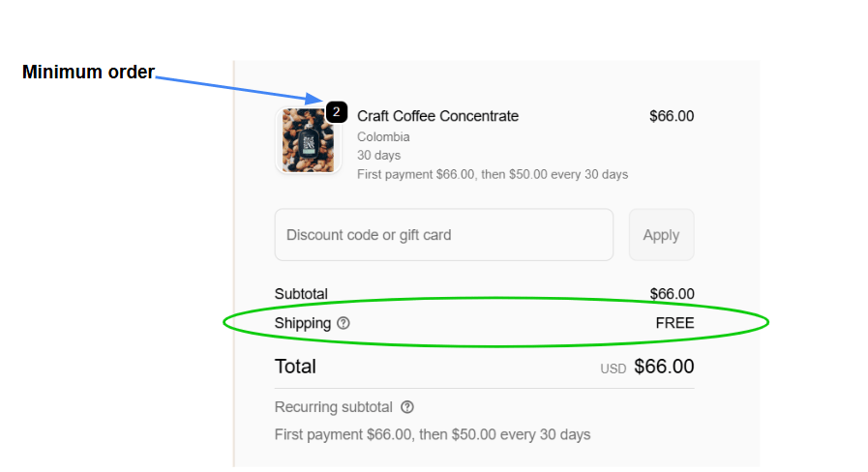Viewport: 868px width, 472px height.
Task: Click the 30 days subscription interval text
Action: point(378,156)
